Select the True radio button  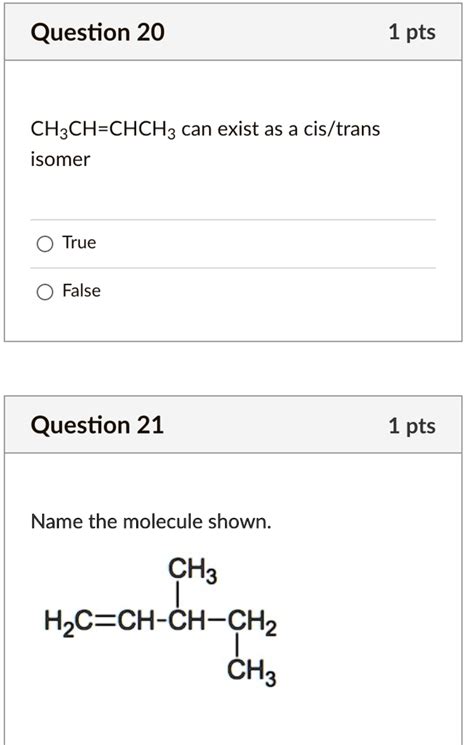[x=45, y=244]
